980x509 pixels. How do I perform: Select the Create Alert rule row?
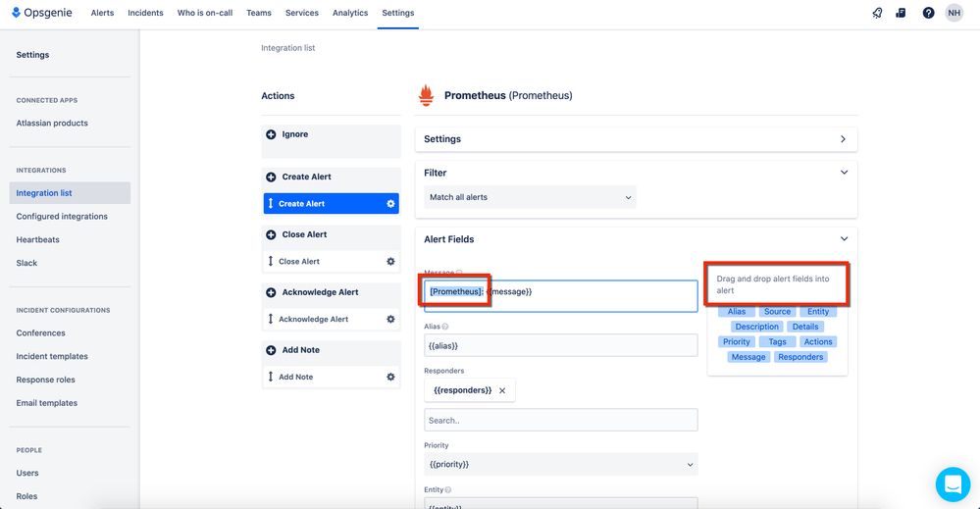coord(332,204)
